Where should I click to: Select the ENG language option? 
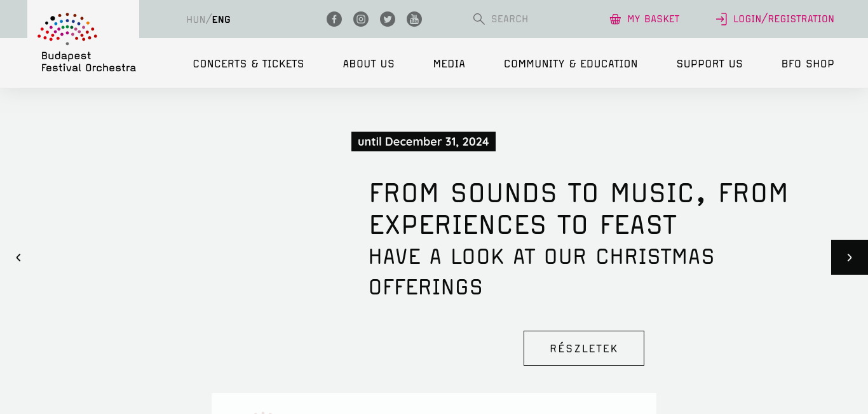(221, 19)
